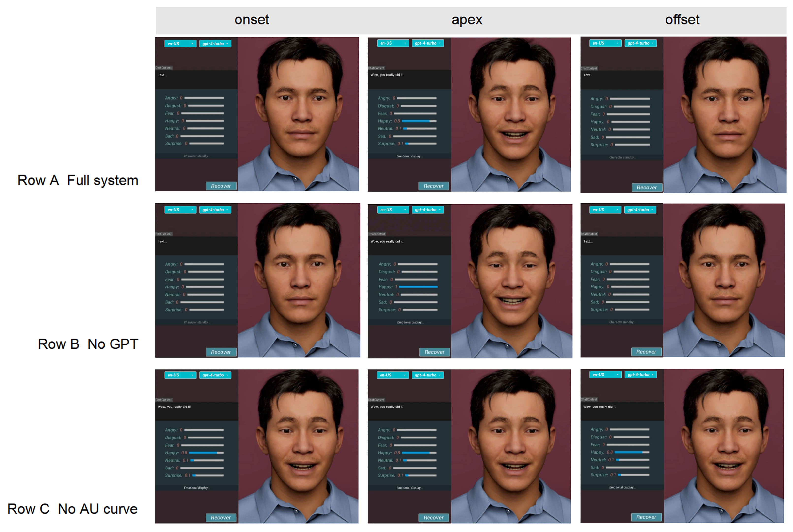The image size is (793, 532).
Task: Click Surprise 0.1 slider in Row C apex panel
Action: (420, 476)
